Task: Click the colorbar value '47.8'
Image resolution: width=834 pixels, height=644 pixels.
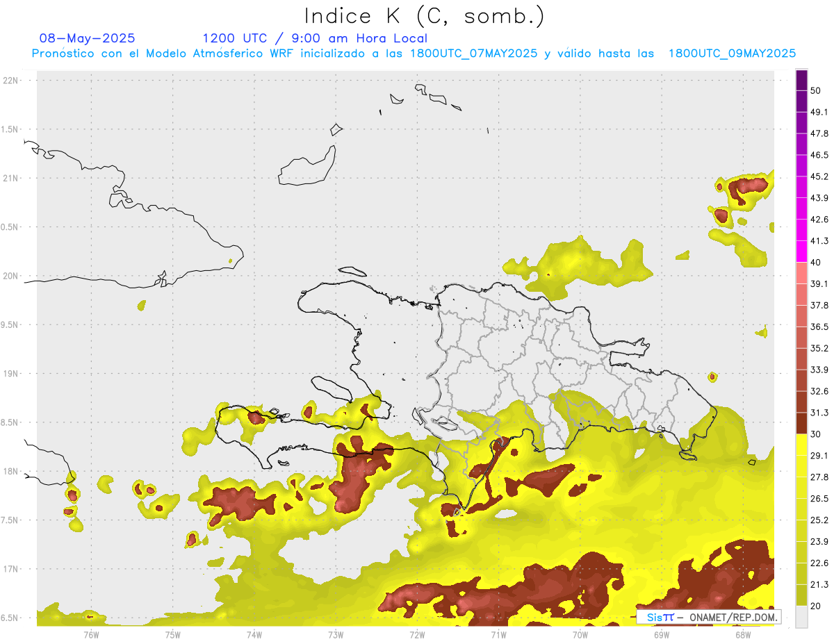Action: point(819,133)
